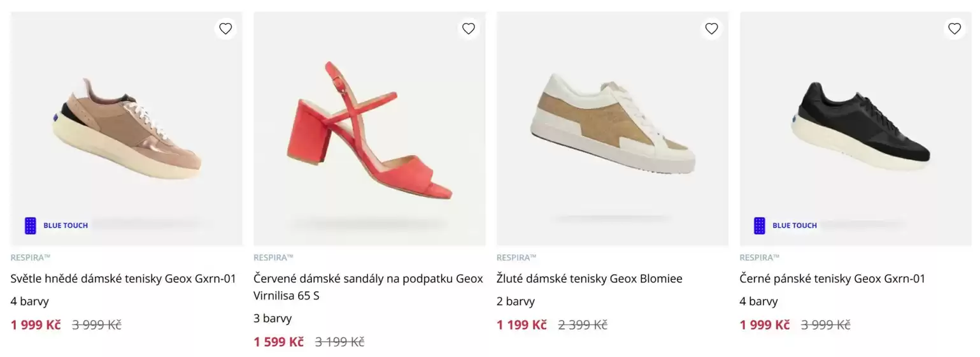Click '2 barvy' under Blomiee sneakers
The width and height of the screenshot is (980, 357).
516,301
